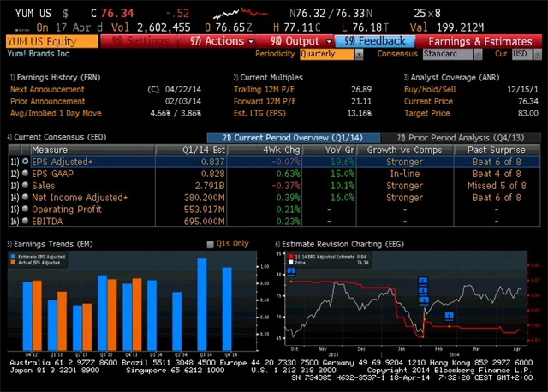Select the EPS Adjusted+ row radio button
This screenshot has width=548, height=392.
tap(24, 161)
